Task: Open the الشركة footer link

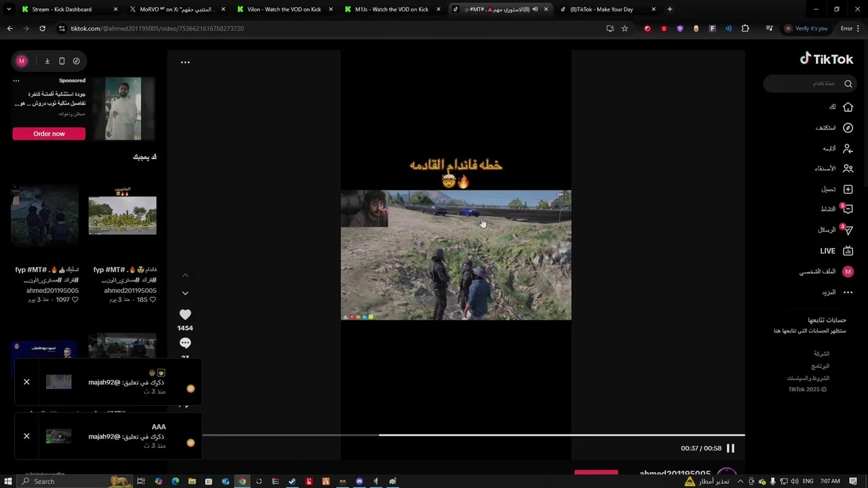Action: 821,354
